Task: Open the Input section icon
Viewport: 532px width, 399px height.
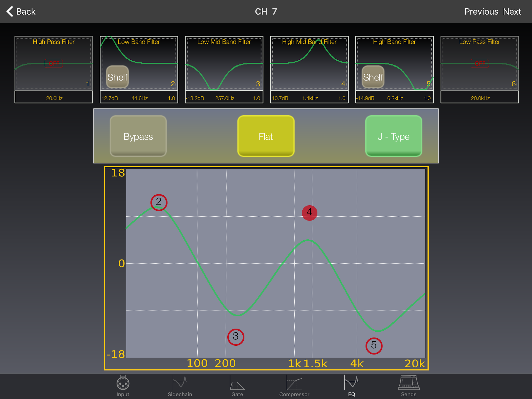Action: click(x=123, y=383)
